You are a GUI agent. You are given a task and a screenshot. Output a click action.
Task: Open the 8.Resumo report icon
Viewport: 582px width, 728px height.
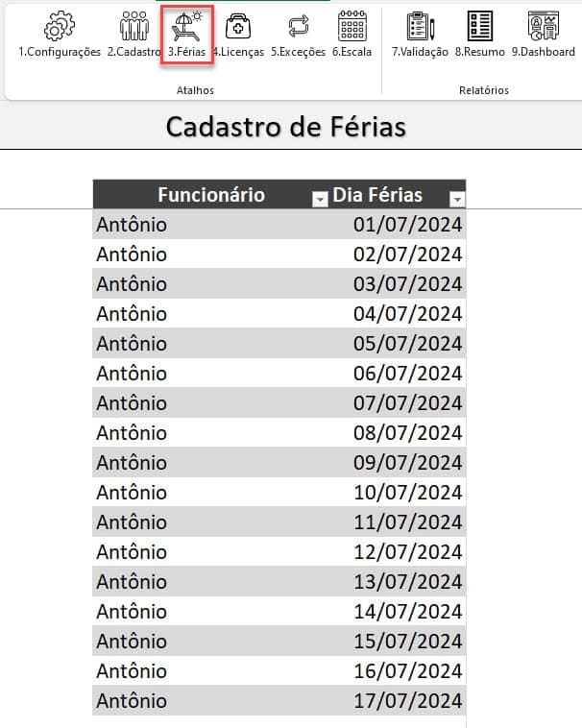480,27
